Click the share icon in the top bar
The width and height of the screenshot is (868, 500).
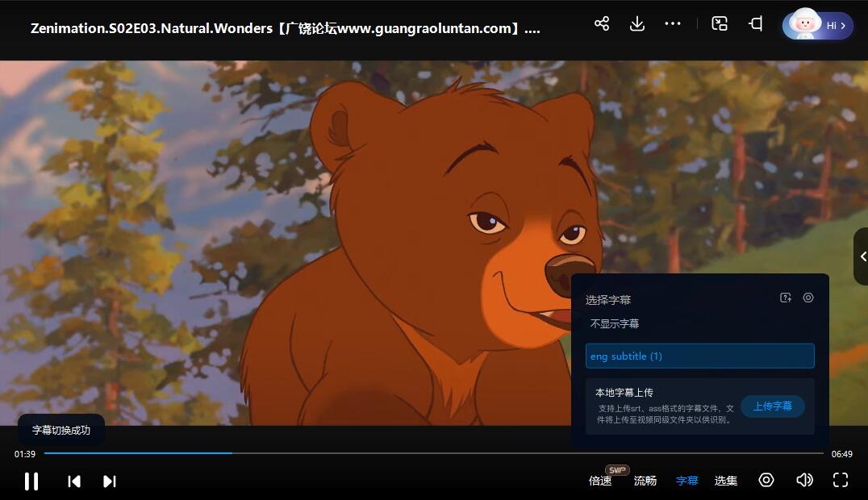coord(602,24)
